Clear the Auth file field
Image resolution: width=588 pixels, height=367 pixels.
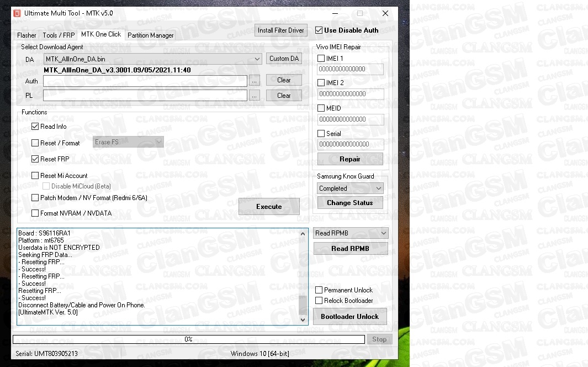tap(284, 80)
